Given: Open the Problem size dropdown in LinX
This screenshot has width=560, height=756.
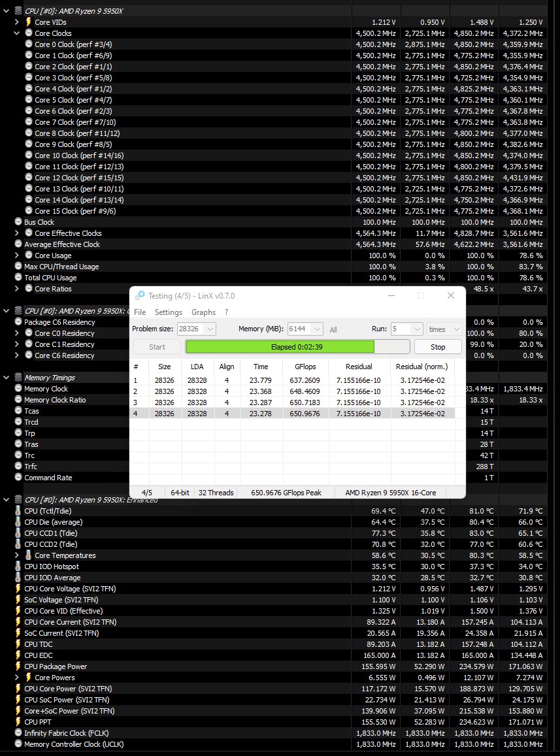Looking at the screenshot, I should (x=210, y=329).
